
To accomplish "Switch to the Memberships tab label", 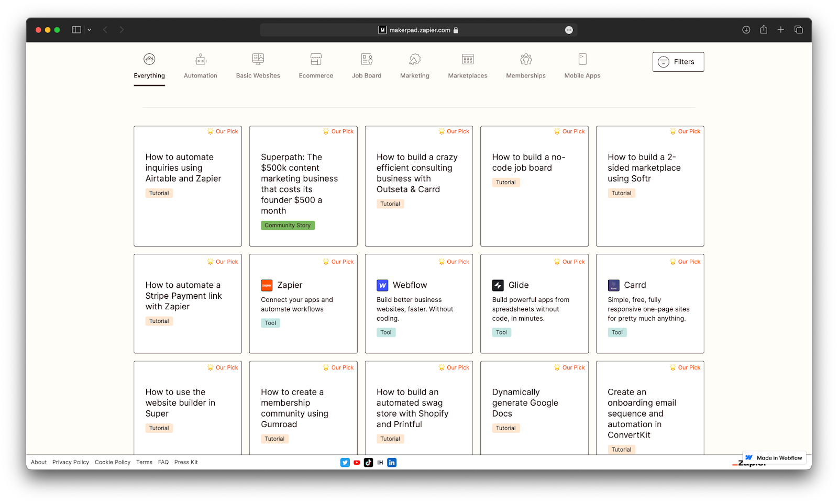I will [526, 76].
